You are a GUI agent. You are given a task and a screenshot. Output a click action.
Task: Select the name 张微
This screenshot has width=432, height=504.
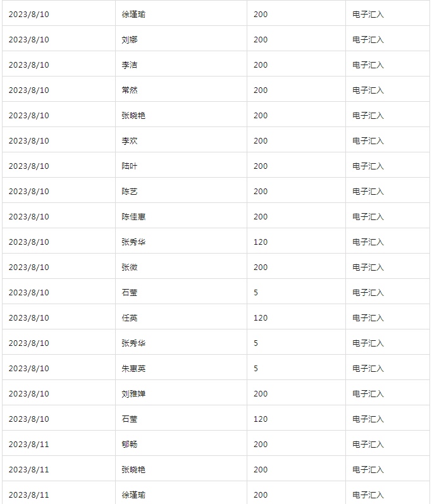(130, 267)
